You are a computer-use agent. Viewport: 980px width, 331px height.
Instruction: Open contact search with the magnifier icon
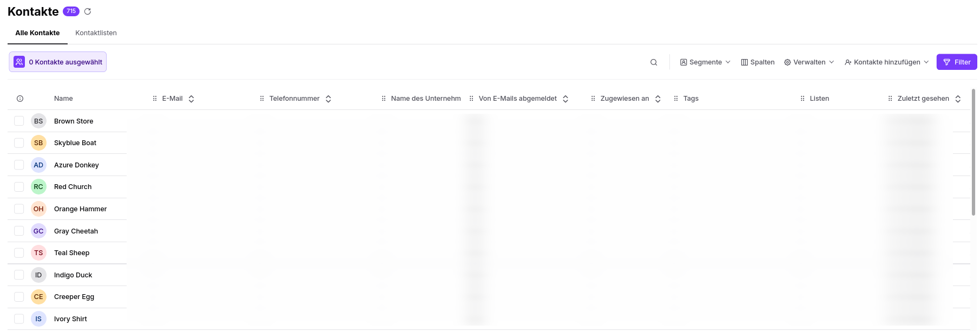pyautogui.click(x=654, y=62)
